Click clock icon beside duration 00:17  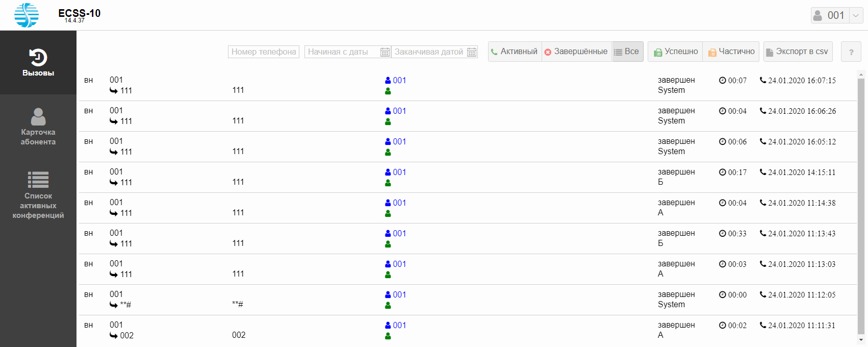coord(722,172)
